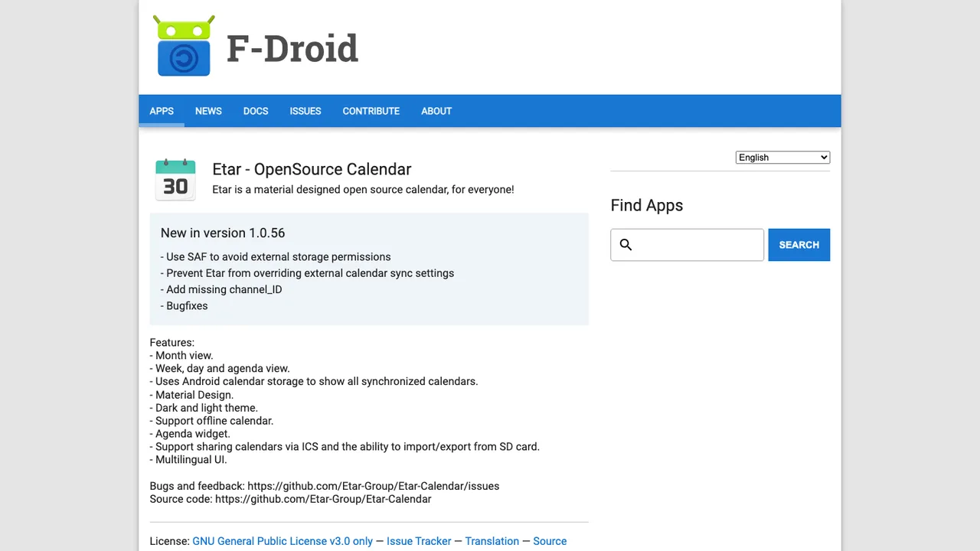
Task: Click the F-Droid robot logo icon
Action: [x=184, y=45]
